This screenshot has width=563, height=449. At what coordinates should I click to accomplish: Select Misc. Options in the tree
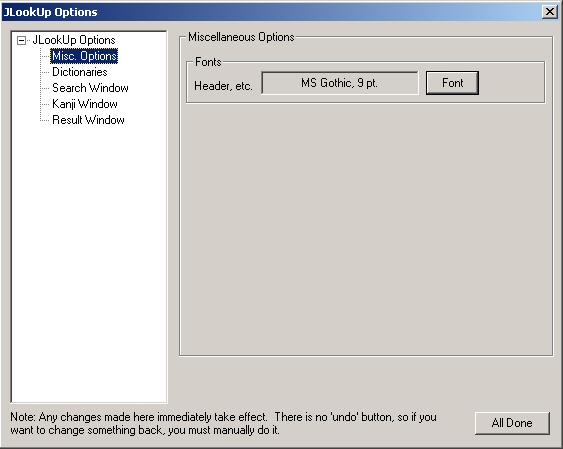[x=84, y=56]
